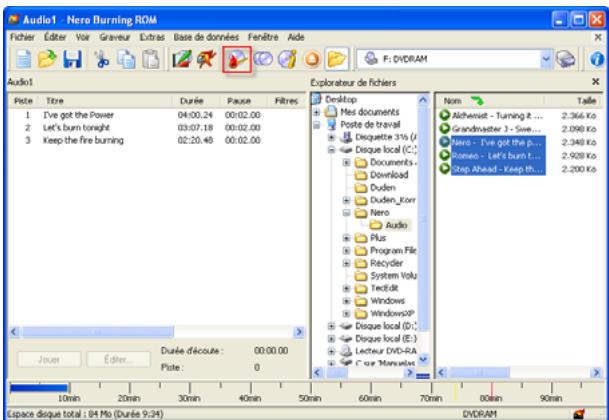This screenshot has height=420, width=609.
Task: Copy selection using the toolbar copy icon
Action: coord(126,59)
